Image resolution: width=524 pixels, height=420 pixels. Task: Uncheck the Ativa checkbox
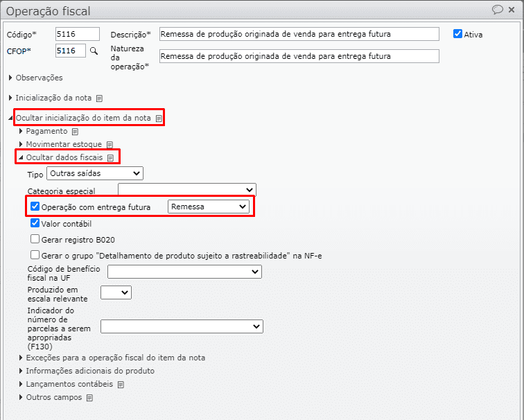tap(457, 34)
